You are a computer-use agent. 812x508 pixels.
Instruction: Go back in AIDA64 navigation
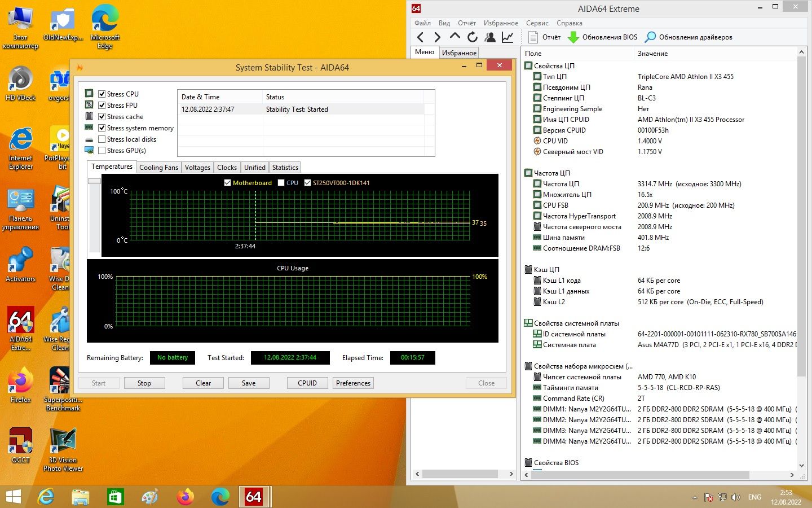420,37
